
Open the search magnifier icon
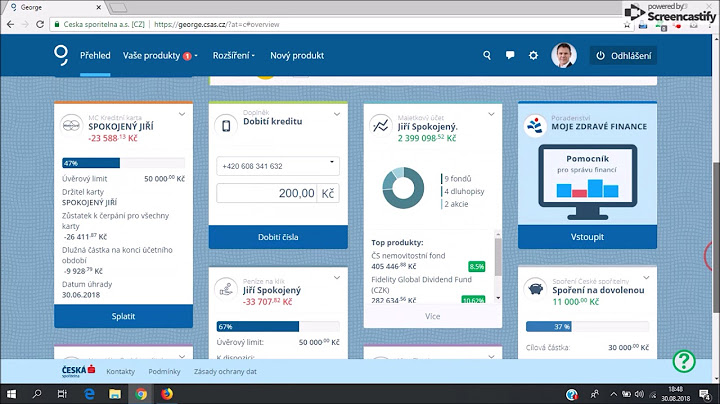pos(487,55)
